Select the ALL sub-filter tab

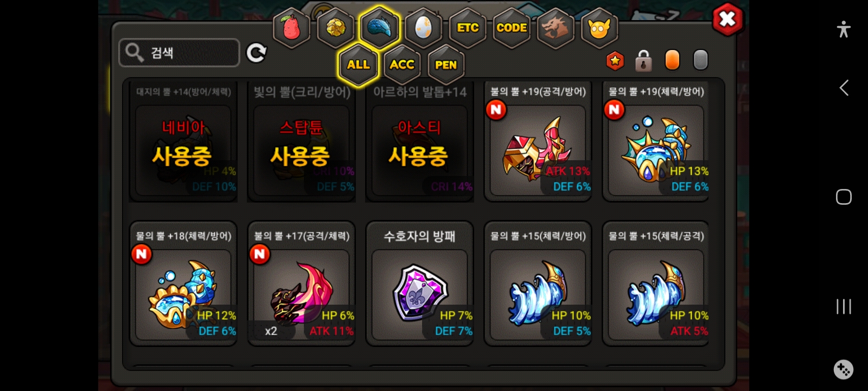[358, 65]
